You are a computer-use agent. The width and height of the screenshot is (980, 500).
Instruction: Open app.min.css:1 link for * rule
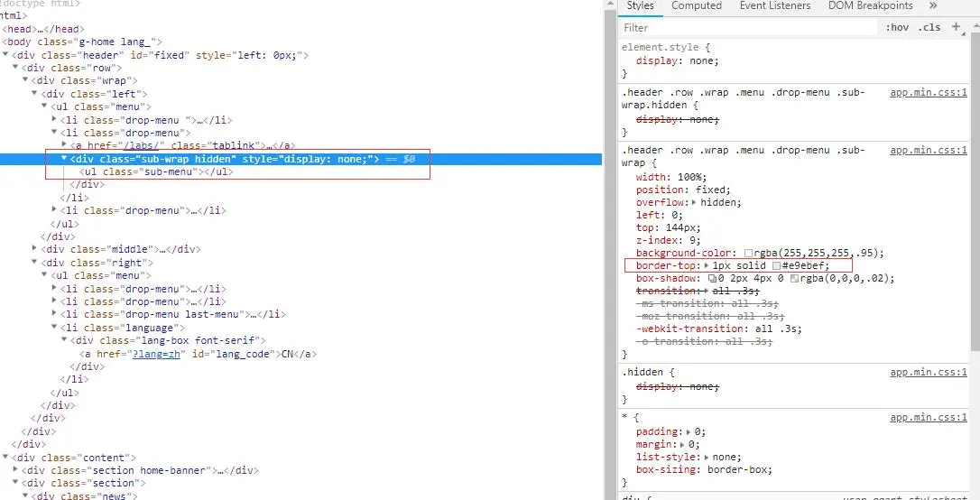coord(929,418)
